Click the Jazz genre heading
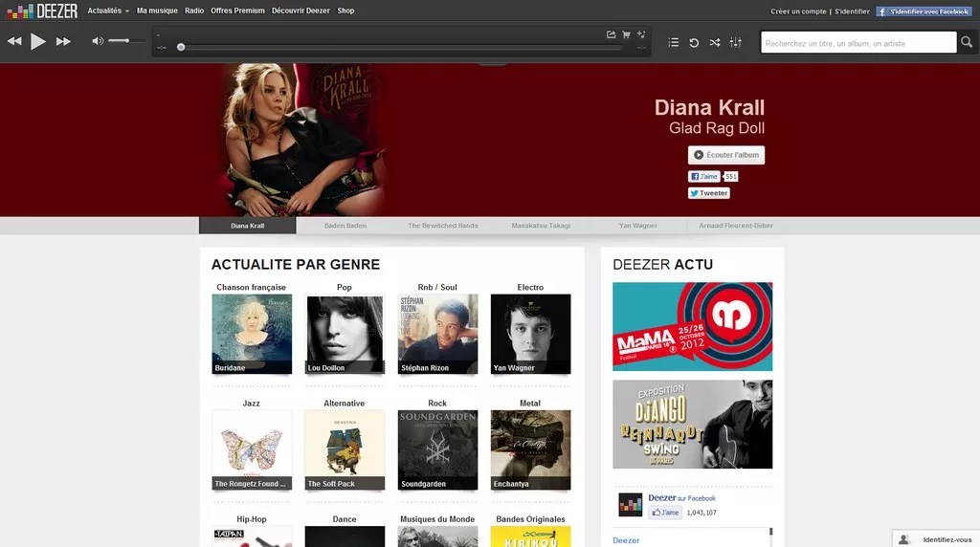The width and height of the screenshot is (980, 547). tap(252, 404)
